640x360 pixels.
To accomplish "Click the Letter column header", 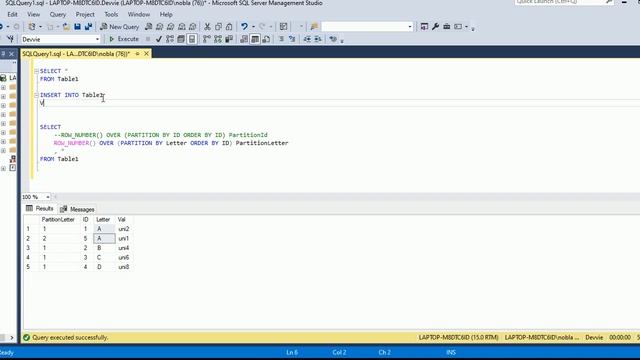I will [104, 220].
